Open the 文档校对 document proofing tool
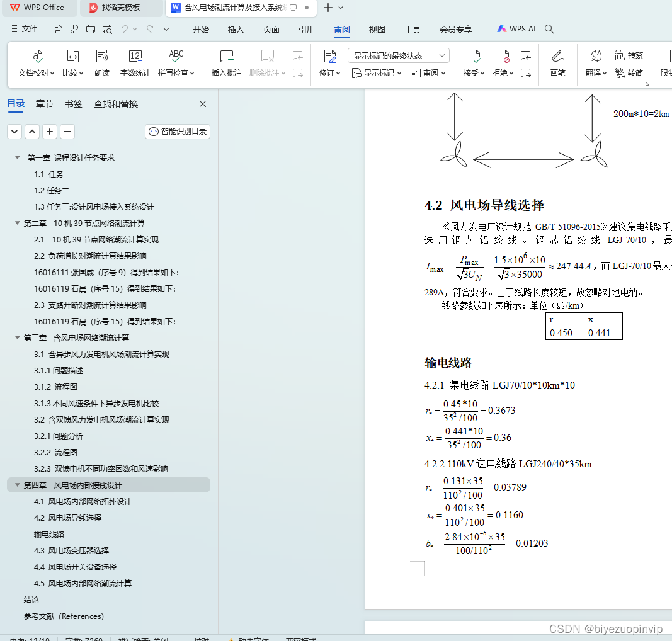Screen dimensions: 672x641 37,63
